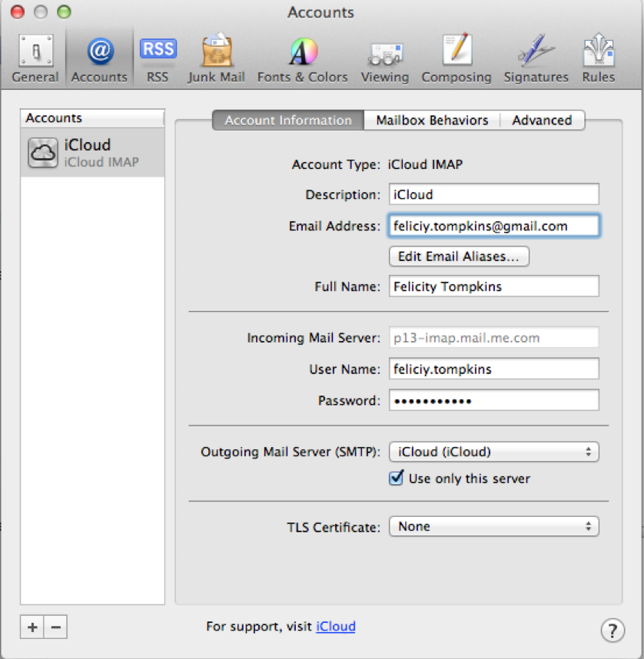Switch to the Account Information tab
The height and width of the screenshot is (659, 644).
[x=288, y=120]
